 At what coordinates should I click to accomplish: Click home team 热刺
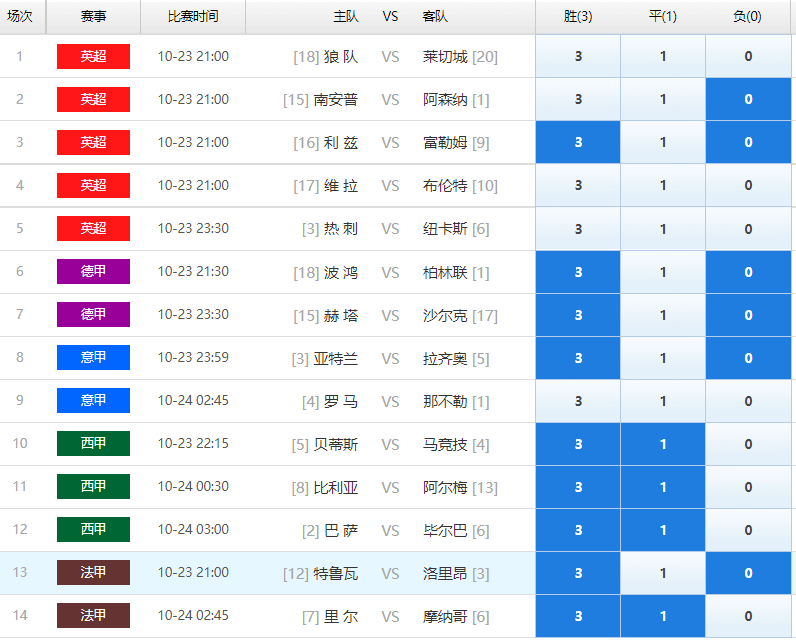point(341,229)
